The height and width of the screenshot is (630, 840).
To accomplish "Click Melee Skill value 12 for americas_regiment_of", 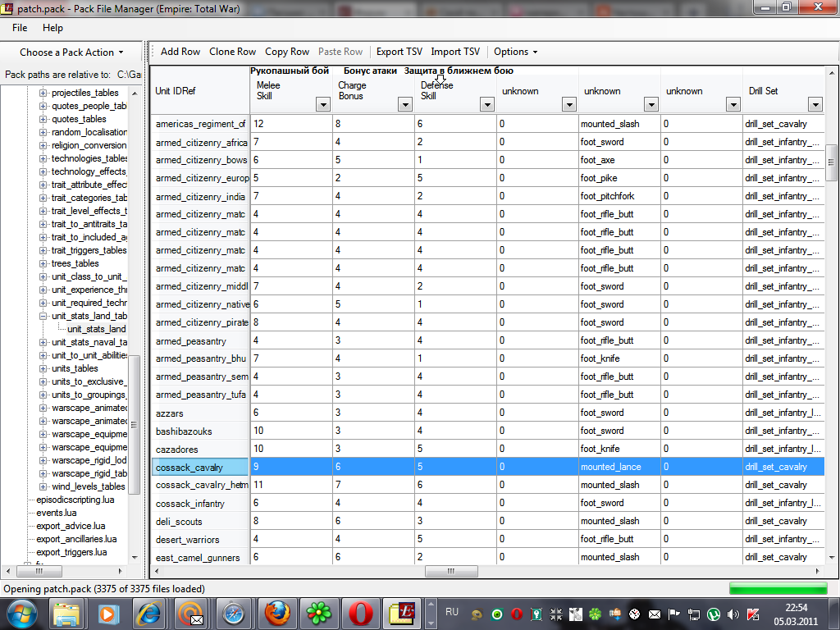I will [x=291, y=124].
